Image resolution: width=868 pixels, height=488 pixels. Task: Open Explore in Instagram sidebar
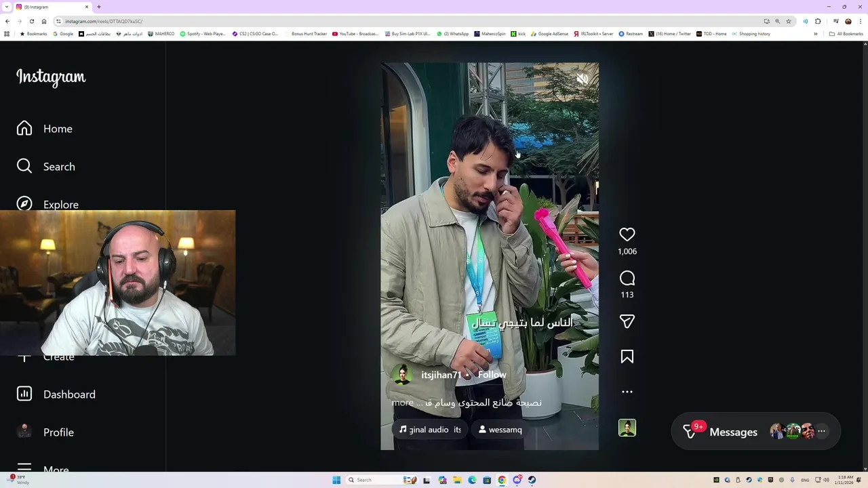click(47, 204)
